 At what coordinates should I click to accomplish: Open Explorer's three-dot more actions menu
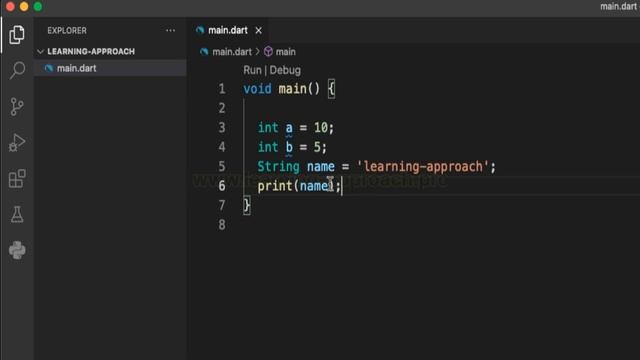pyautogui.click(x=170, y=31)
